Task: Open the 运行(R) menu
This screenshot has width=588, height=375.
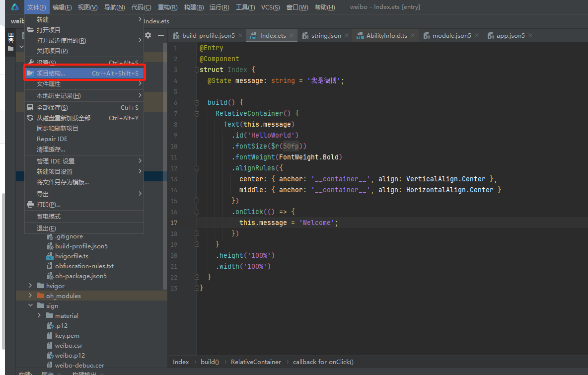Action: pos(220,7)
